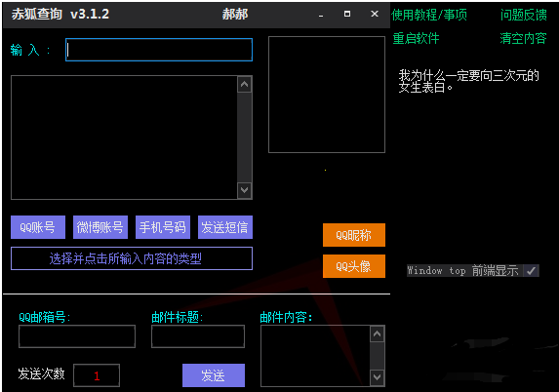Click the 发送 email send button
The width and height of the screenshot is (559, 392).
click(214, 375)
